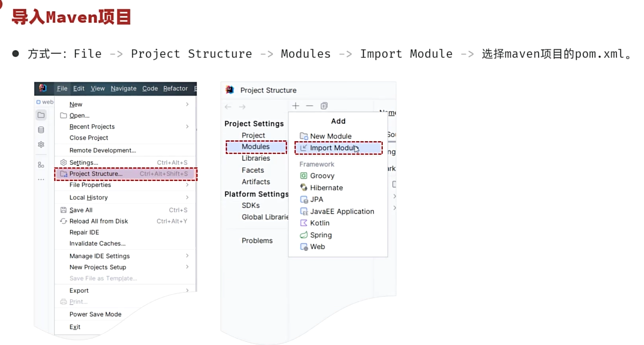
Task: Click the Save All disk icon
Action: pyautogui.click(x=63, y=210)
